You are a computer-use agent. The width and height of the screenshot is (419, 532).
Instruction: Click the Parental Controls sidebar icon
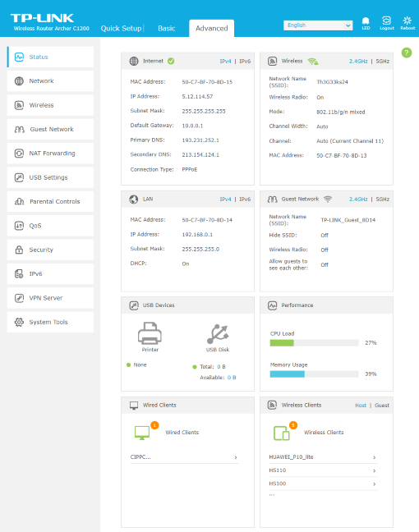[20, 201]
